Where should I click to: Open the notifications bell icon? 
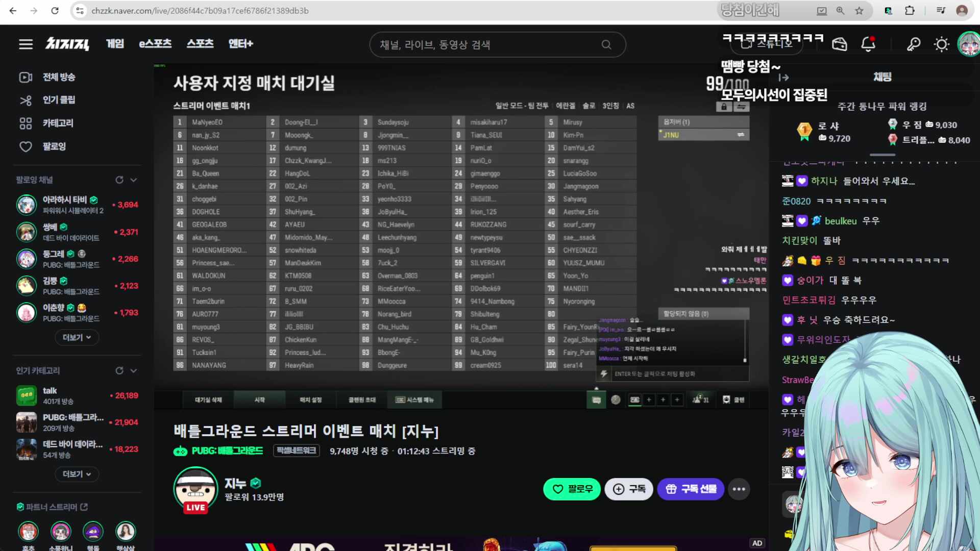[867, 44]
